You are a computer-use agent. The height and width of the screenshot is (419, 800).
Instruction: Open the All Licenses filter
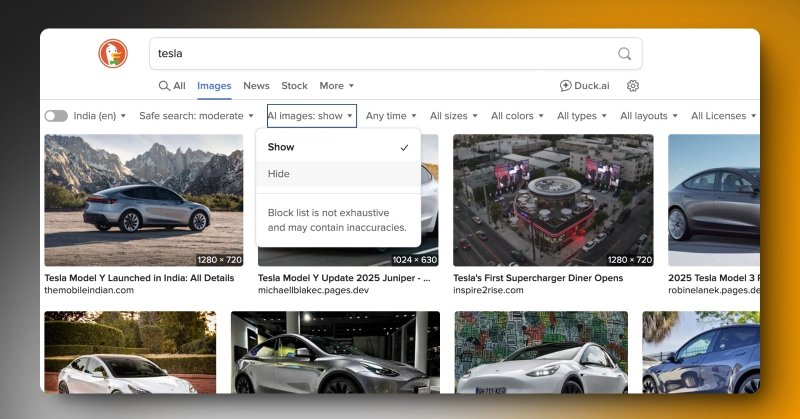(x=723, y=116)
